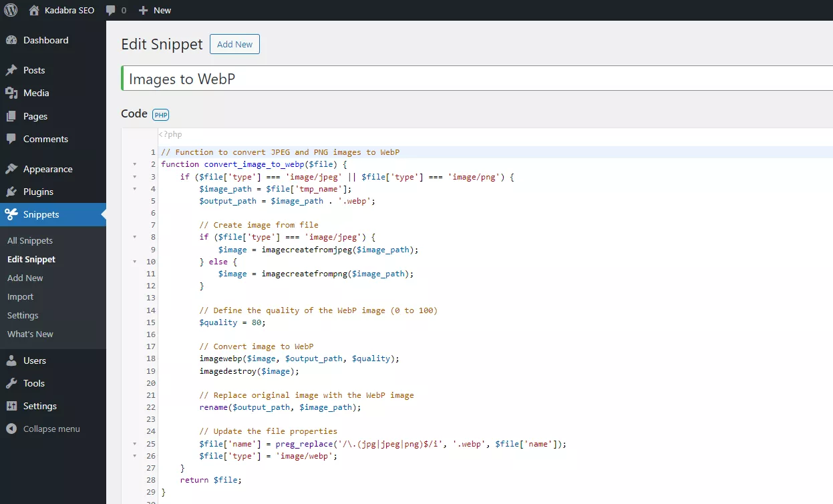Click the Pages icon in sidebar
Viewport: 833px width, 504px height.
[11, 116]
